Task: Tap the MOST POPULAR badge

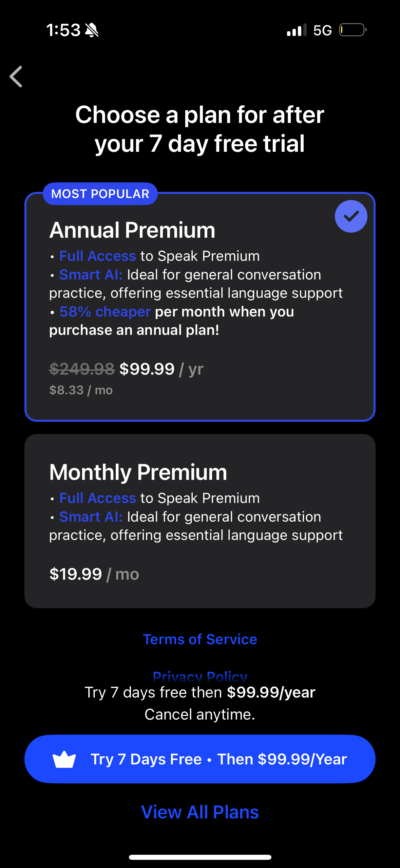Action: 100,194
